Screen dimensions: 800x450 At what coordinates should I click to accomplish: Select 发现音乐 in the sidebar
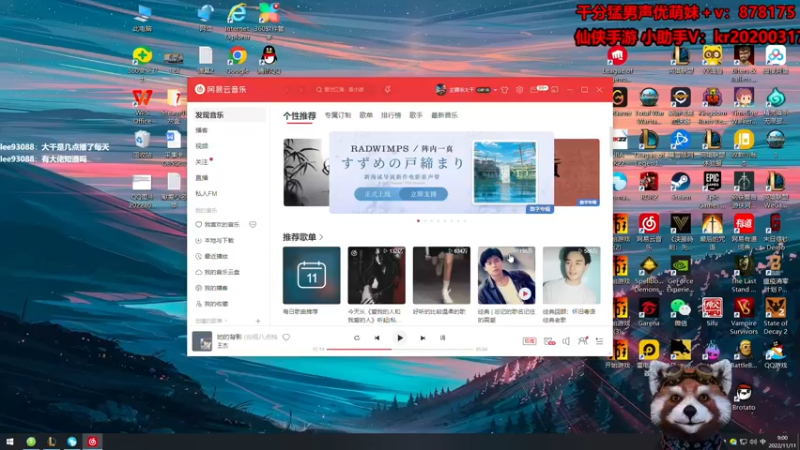coord(229,115)
